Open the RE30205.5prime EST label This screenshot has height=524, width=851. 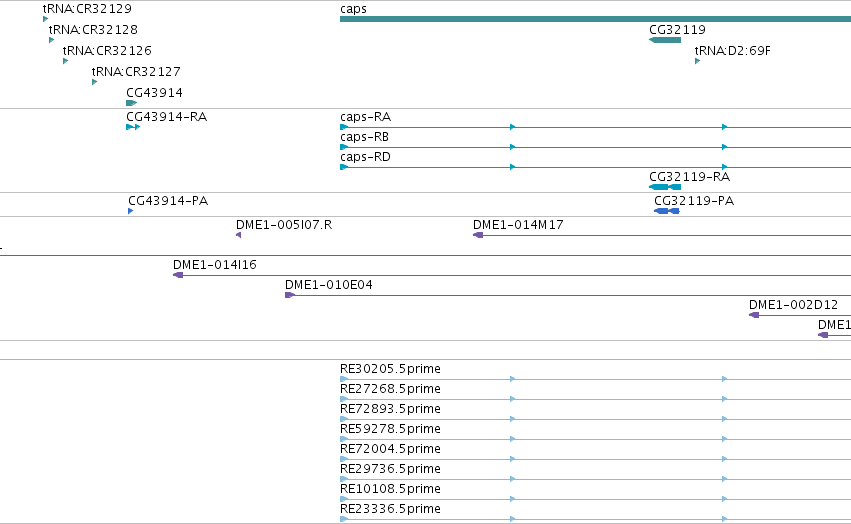pos(390,369)
